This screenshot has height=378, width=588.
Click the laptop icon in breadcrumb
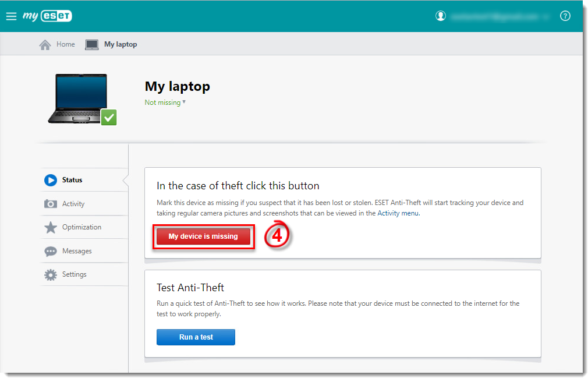pos(91,45)
